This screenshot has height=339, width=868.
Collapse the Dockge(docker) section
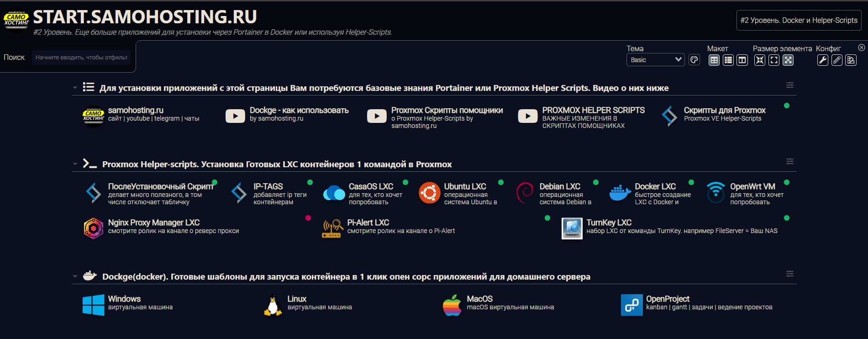[75, 276]
